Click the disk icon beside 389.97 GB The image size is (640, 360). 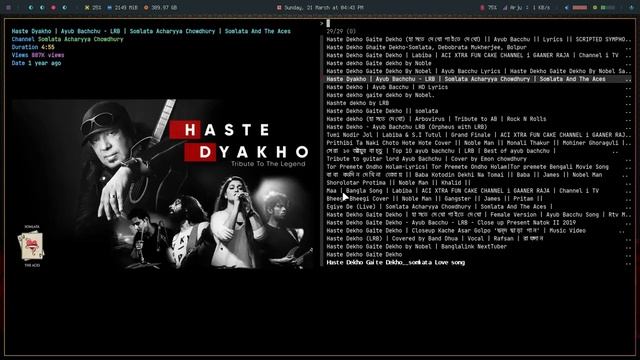pos(146,7)
